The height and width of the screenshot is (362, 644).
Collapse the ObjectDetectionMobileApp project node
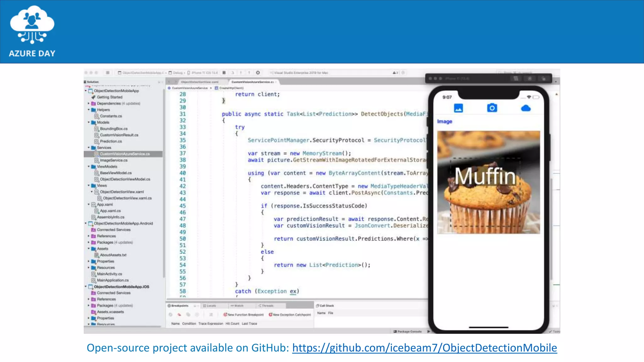(86, 91)
